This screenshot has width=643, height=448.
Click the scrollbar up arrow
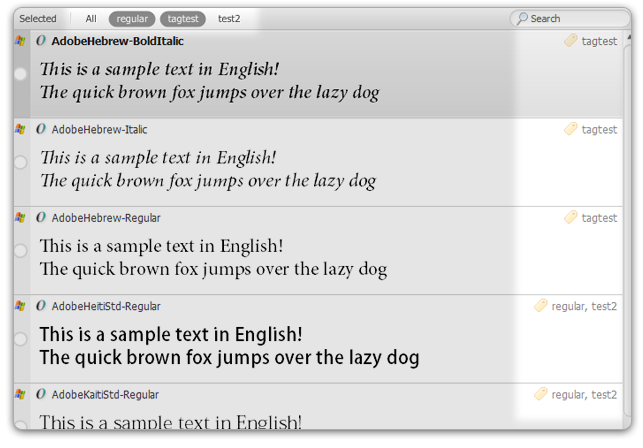pyautogui.click(x=628, y=39)
